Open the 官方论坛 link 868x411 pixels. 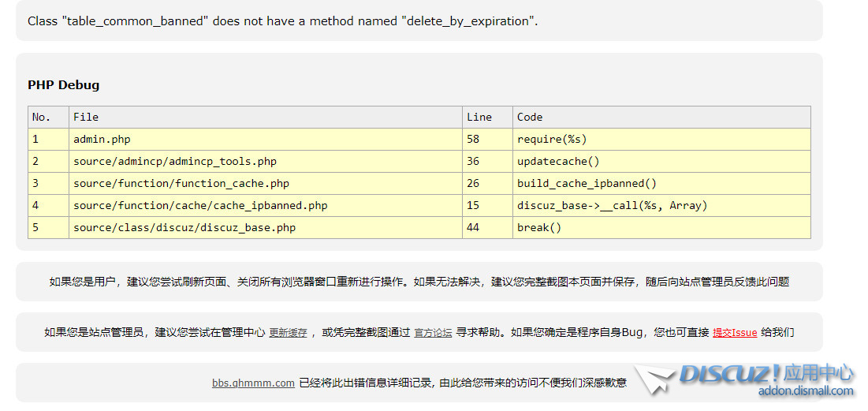[x=433, y=333]
